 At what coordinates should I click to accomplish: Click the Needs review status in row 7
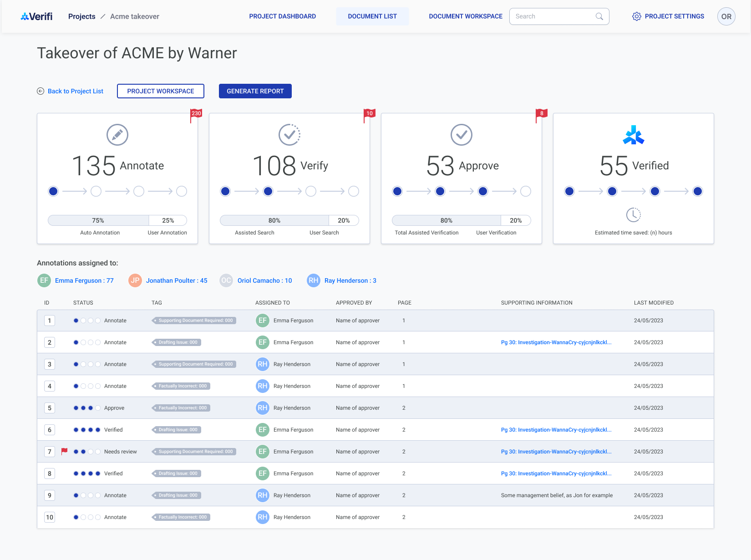pyautogui.click(x=121, y=452)
